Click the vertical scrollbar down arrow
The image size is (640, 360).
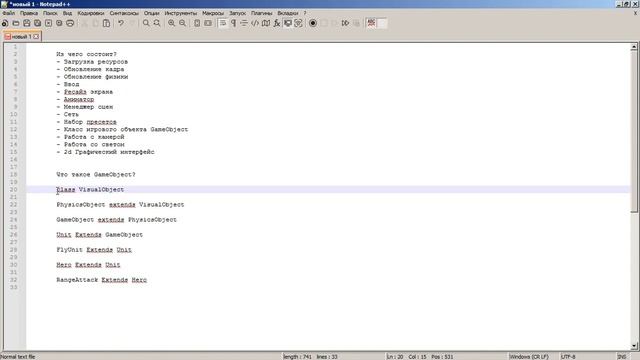[634, 346]
